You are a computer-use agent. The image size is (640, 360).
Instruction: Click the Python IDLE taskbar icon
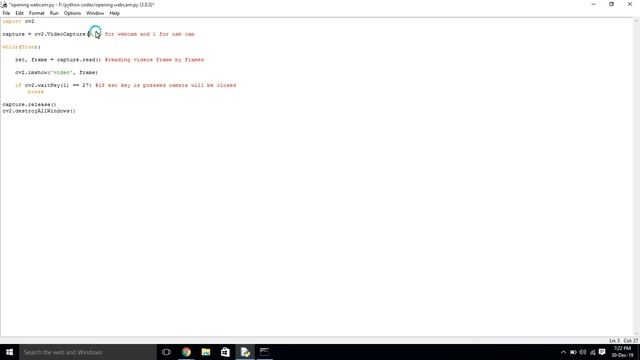click(x=245, y=352)
